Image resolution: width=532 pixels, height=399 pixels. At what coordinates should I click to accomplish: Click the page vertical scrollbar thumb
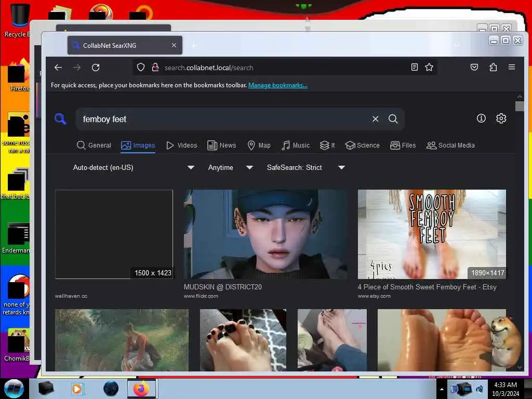520,106
